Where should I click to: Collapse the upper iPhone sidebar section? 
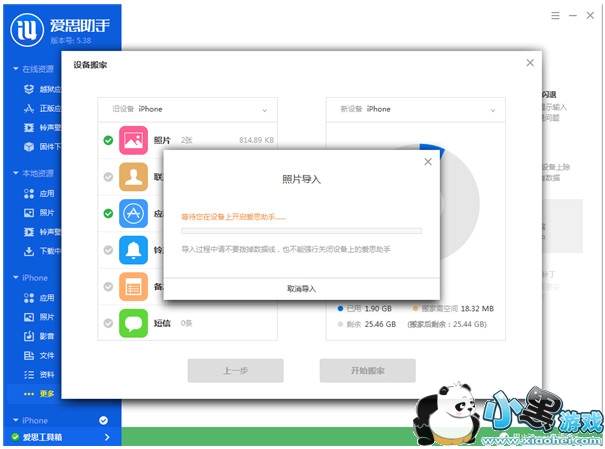point(16,277)
